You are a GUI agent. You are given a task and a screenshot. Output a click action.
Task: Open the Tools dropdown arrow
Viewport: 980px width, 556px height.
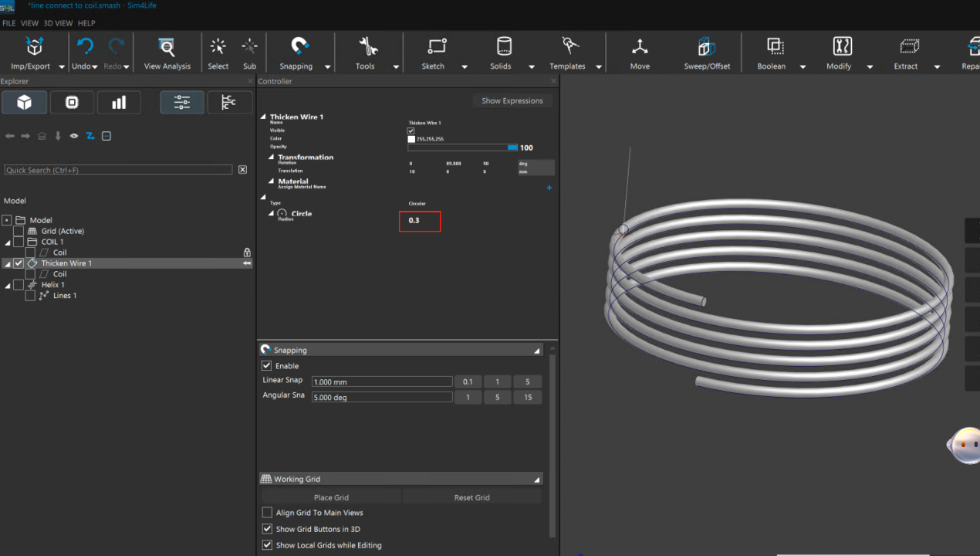(x=396, y=67)
